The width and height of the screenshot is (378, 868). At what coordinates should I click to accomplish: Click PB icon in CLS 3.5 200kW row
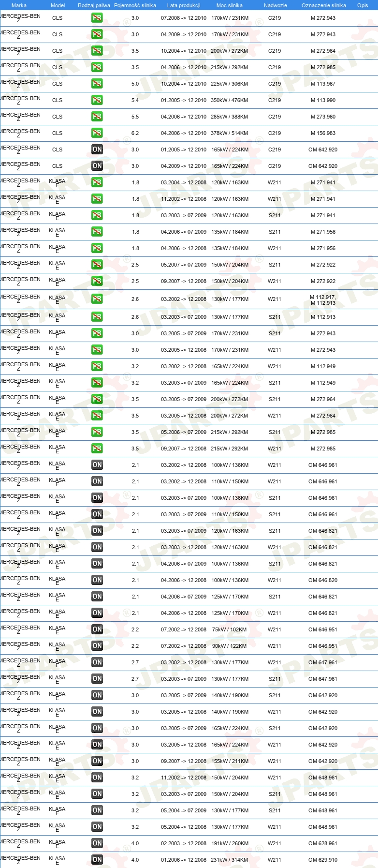click(x=97, y=51)
